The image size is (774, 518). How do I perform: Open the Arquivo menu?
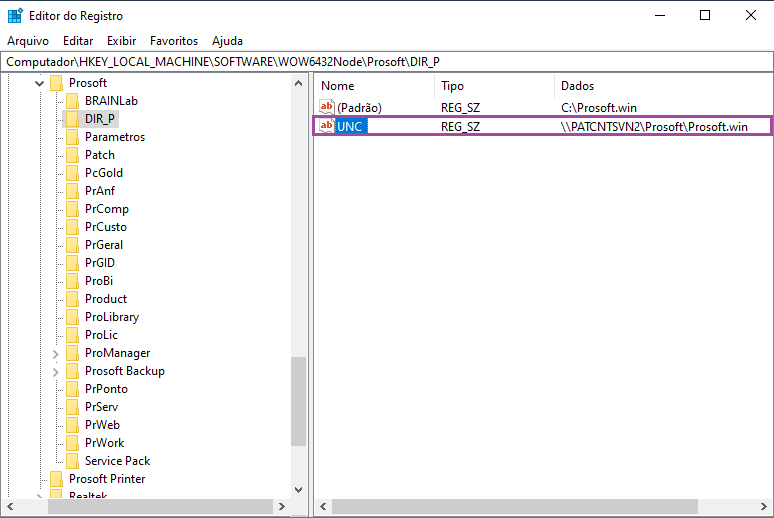coord(28,41)
